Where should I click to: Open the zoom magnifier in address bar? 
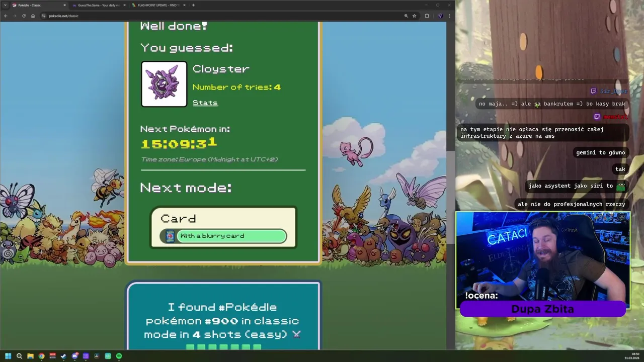[406, 16]
